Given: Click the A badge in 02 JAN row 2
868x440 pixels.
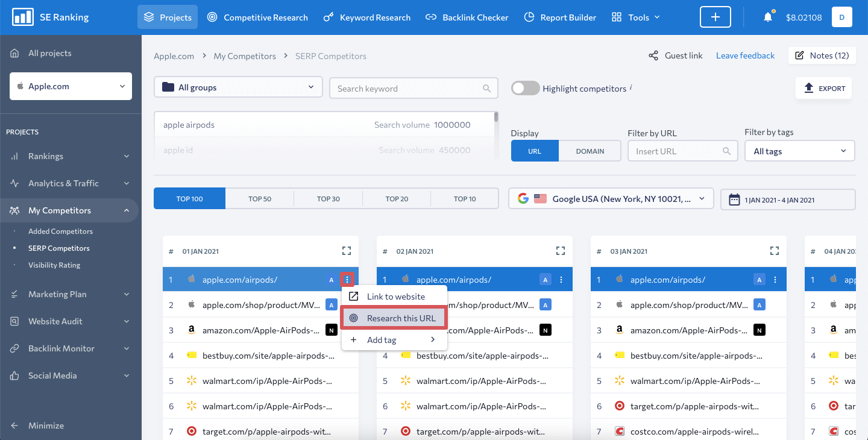Looking at the screenshot, I should pos(545,305).
